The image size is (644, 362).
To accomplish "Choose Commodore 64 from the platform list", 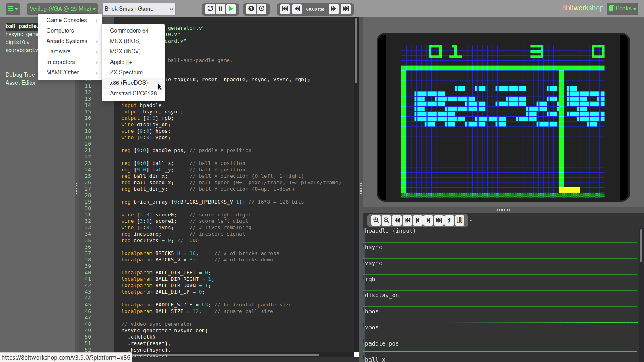I will click(x=129, y=31).
